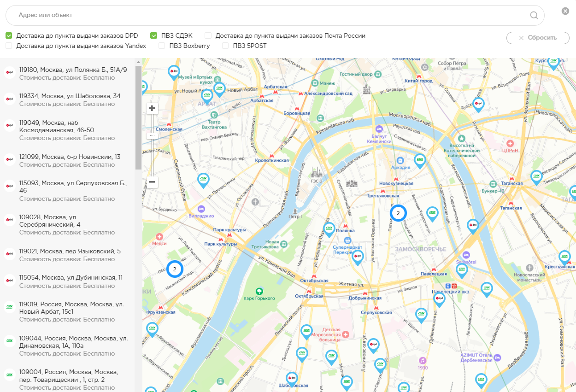Click the Сбросить reset button
Image resolution: width=576 pixels, height=392 pixels.
tap(538, 38)
